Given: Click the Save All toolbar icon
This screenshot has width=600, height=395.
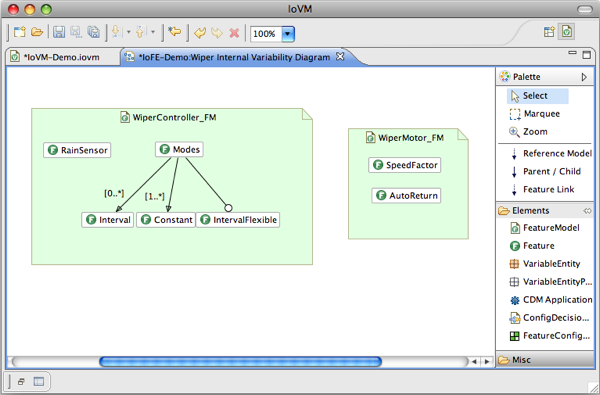Looking at the screenshot, I should pos(93,33).
